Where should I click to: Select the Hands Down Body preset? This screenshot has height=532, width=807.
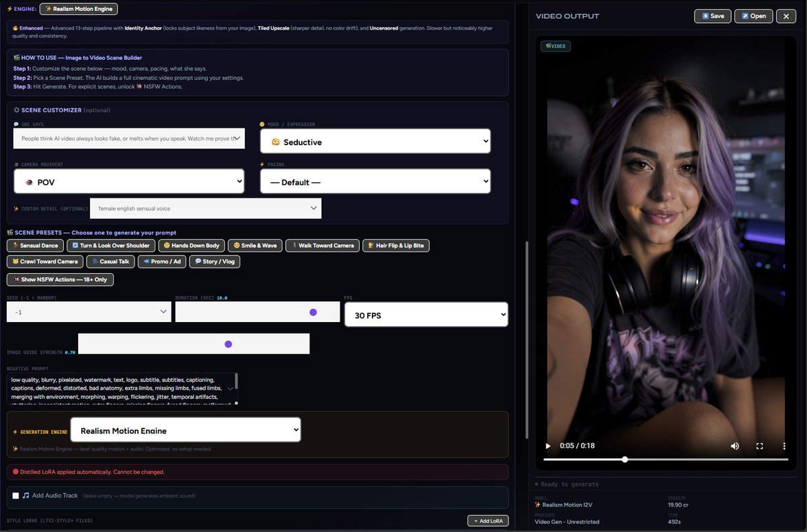(x=191, y=245)
